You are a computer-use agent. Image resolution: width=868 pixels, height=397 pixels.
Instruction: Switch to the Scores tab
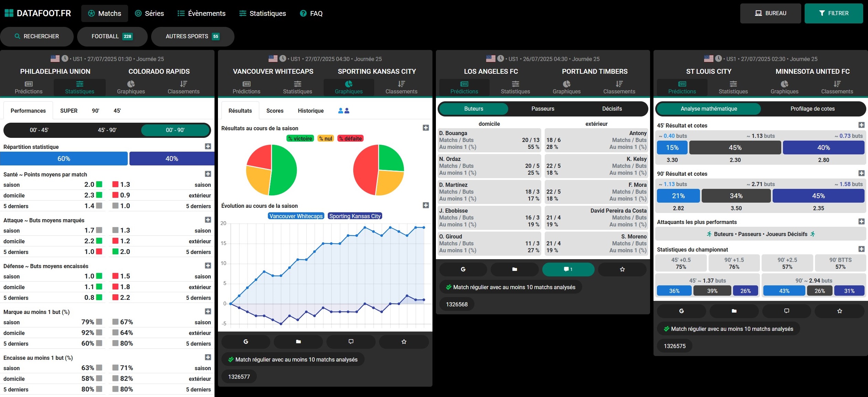[275, 111]
